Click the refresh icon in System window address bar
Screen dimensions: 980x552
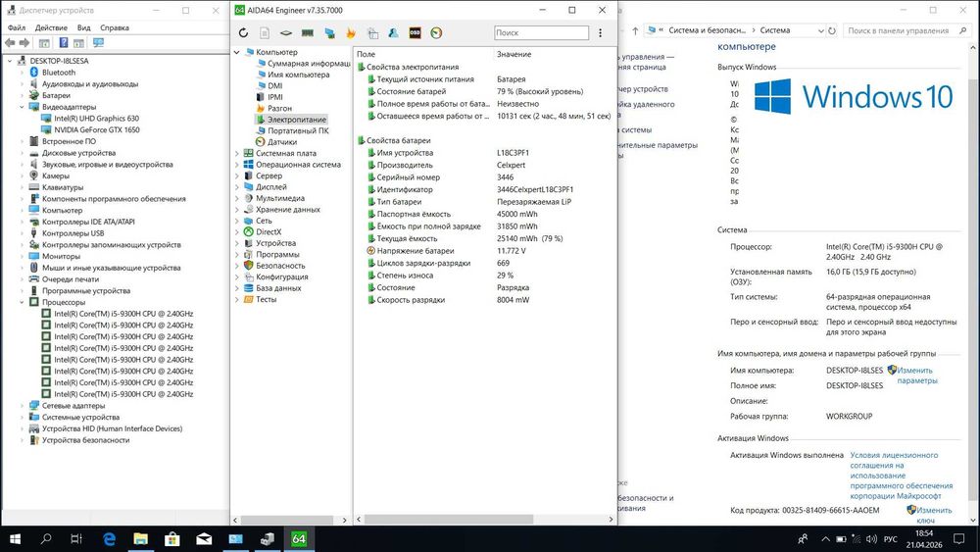[832, 30]
